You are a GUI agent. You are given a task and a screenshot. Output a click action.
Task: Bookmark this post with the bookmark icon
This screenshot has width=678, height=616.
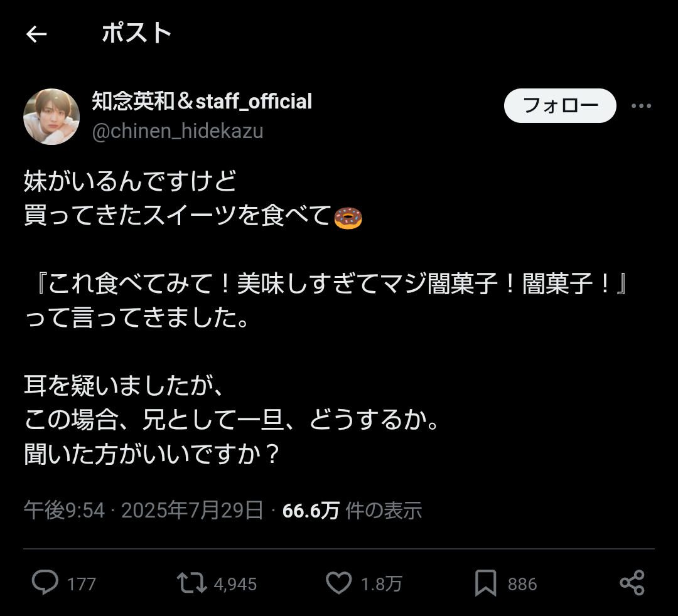coord(486,583)
